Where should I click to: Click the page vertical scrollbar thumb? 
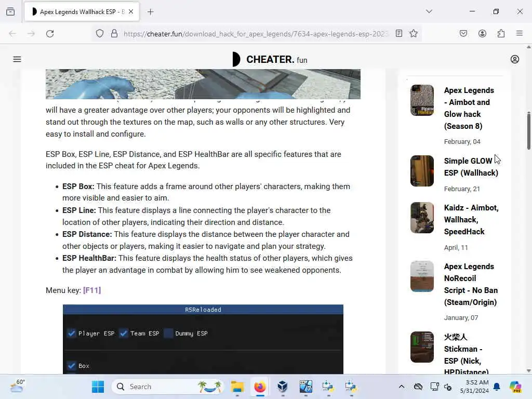click(x=528, y=130)
